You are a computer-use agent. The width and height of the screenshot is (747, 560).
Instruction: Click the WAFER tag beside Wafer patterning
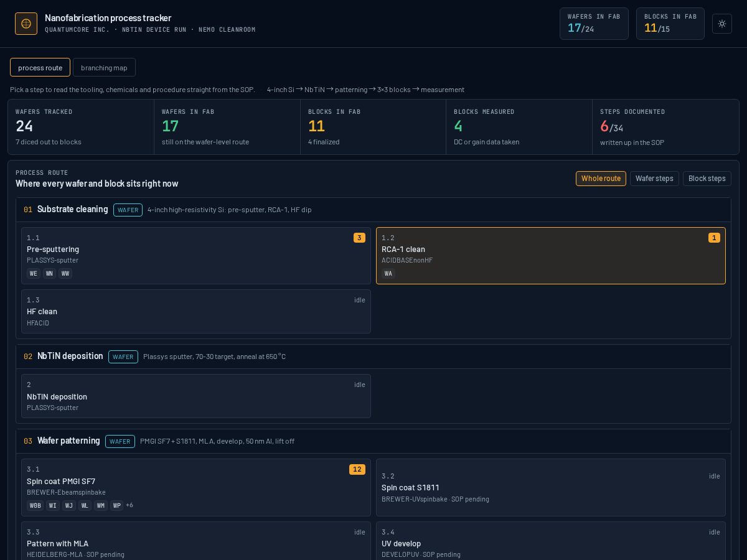(x=120, y=441)
